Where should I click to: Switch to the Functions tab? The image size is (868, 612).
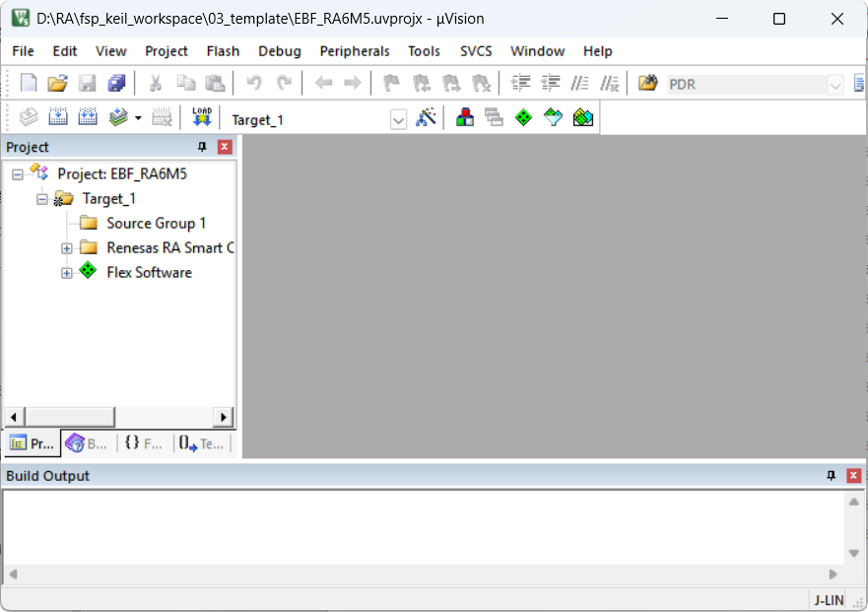pyautogui.click(x=144, y=443)
